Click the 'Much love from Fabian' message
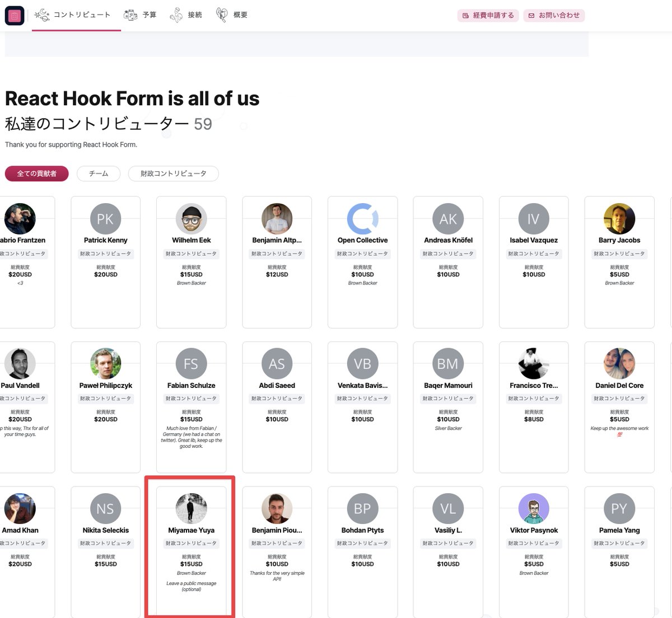The image size is (672, 618). click(x=191, y=437)
